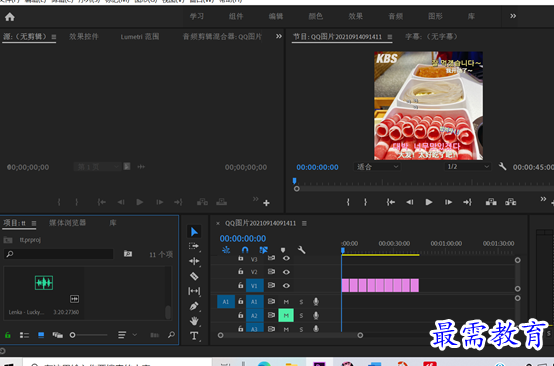Open sort options chevron in Project panel
Screen dimensions: 554x366
click(x=135, y=335)
